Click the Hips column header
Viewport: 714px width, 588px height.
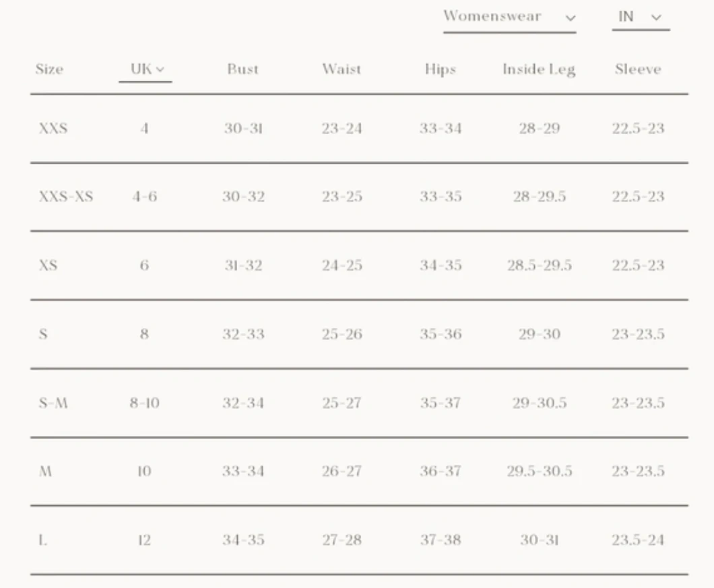[440, 69]
